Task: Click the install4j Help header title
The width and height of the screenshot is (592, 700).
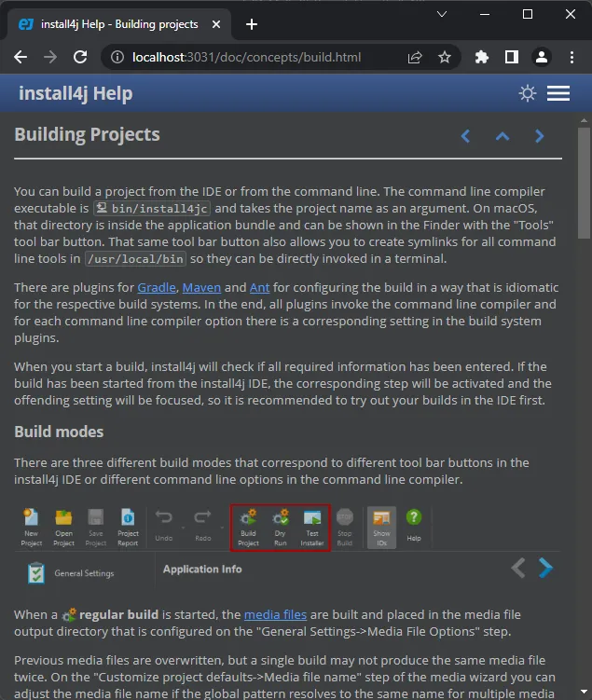Action: (76, 93)
